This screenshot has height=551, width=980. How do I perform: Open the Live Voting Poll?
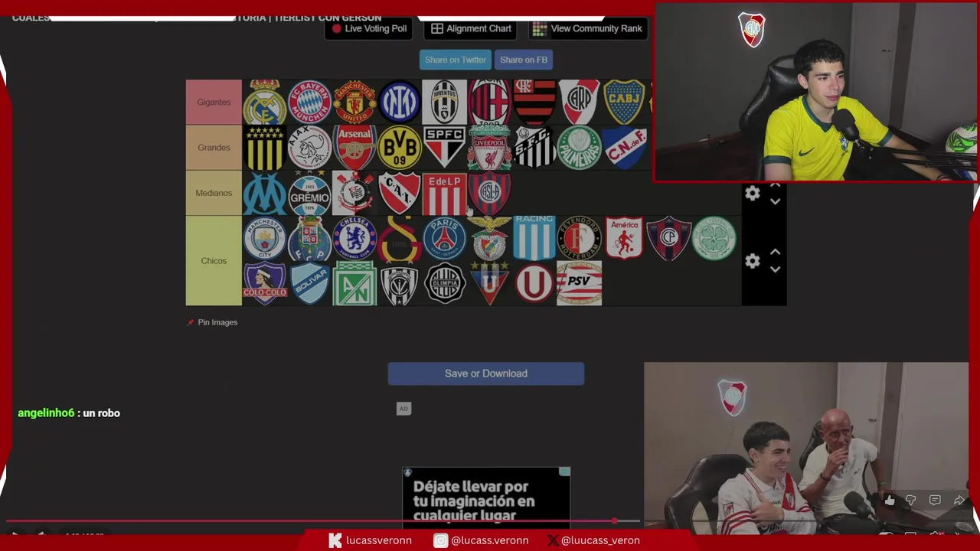(369, 28)
